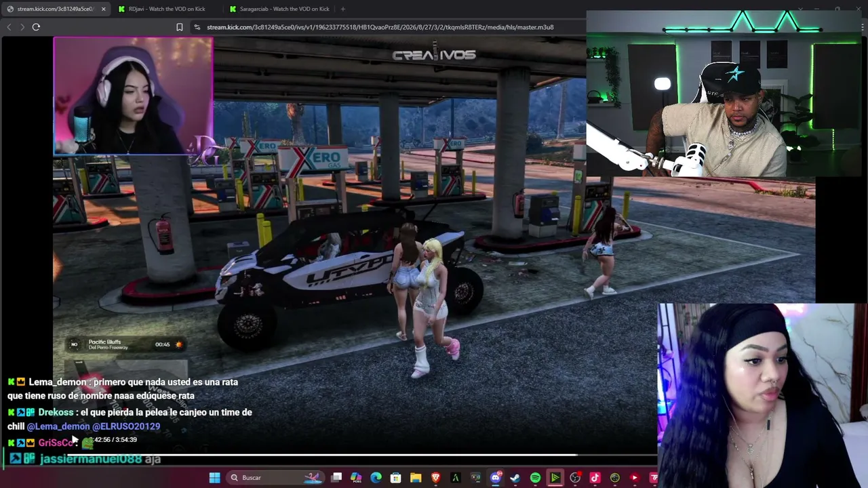Click the address bar URL
868x488 pixels.
[x=380, y=27]
